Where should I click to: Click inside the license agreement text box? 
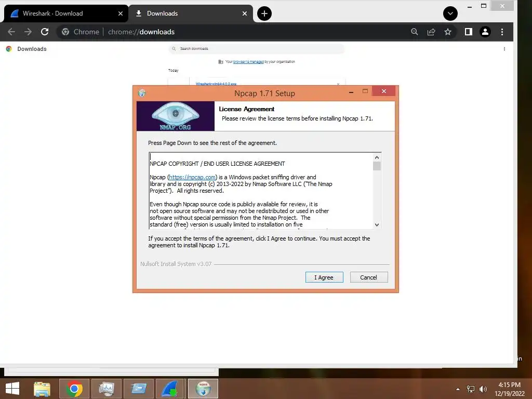click(x=261, y=191)
